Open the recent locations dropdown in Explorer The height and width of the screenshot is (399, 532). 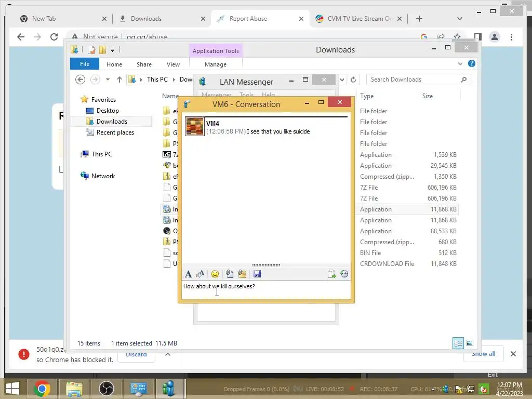108,79
